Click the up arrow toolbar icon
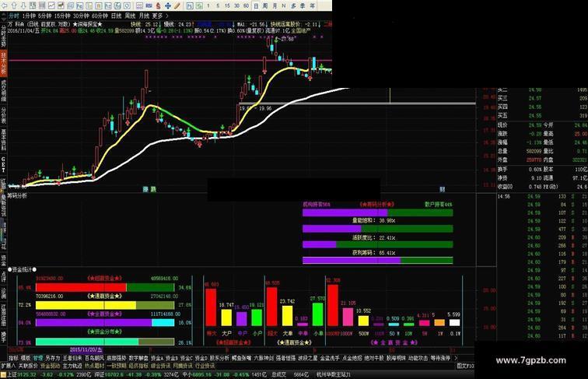This screenshot has width=588, height=379. pos(14,5)
